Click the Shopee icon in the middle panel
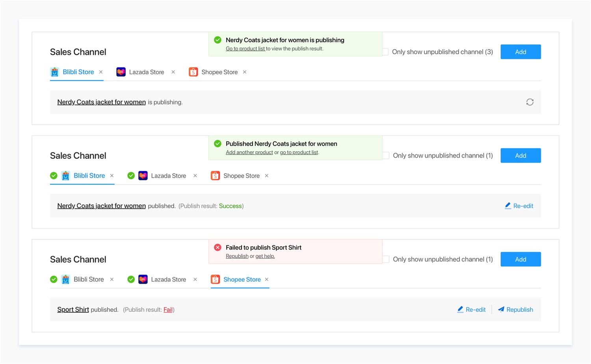Screen dimensions: 591x364 tap(215, 176)
